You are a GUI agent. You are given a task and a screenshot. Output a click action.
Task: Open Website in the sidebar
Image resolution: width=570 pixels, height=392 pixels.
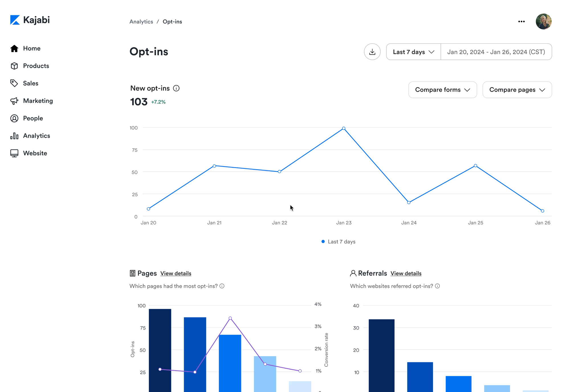[35, 153]
